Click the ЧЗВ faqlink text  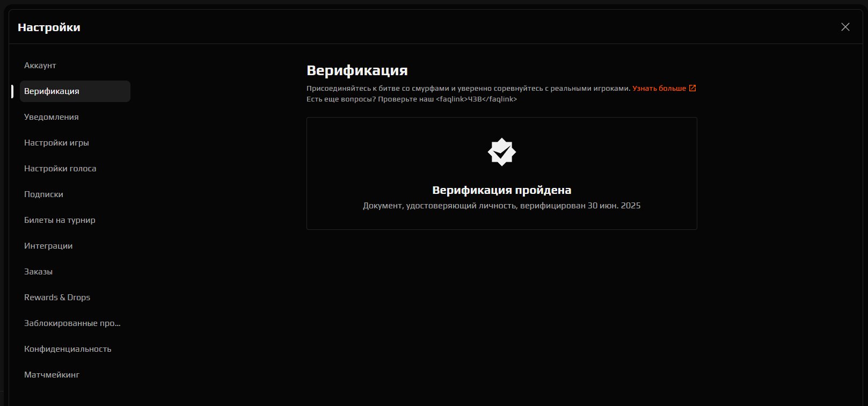coord(476,99)
